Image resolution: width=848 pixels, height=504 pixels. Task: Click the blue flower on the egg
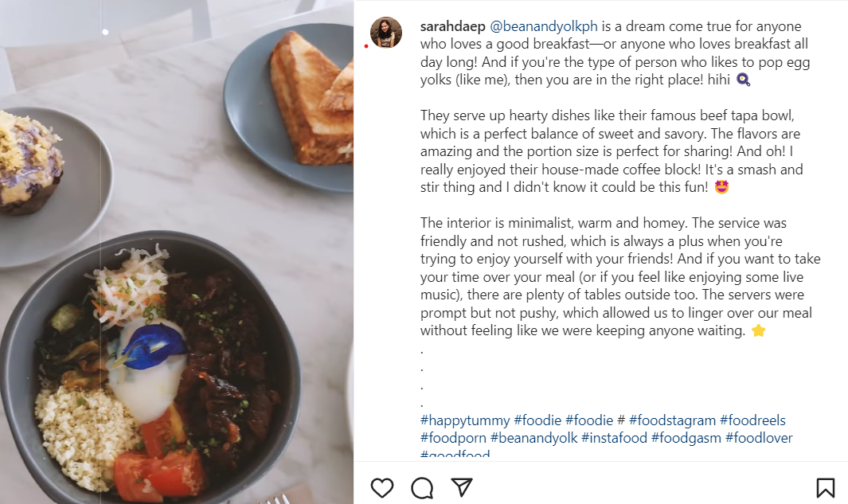[x=151, y=344]
